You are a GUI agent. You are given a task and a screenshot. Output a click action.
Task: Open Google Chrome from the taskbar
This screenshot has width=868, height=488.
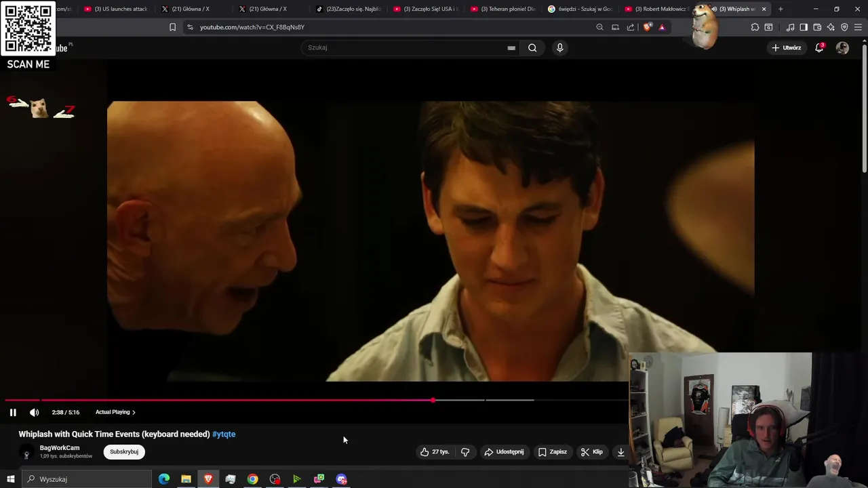point(252,479)
